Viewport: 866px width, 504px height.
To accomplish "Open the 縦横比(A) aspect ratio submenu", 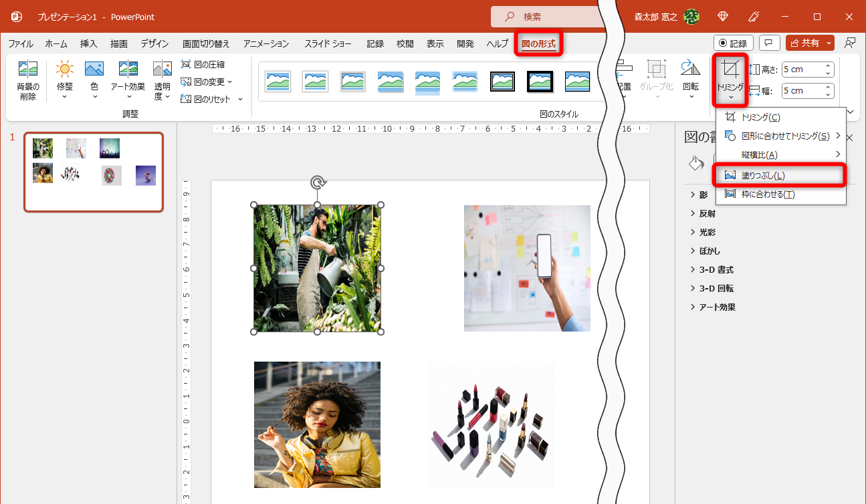I will [x=780, y=154].
